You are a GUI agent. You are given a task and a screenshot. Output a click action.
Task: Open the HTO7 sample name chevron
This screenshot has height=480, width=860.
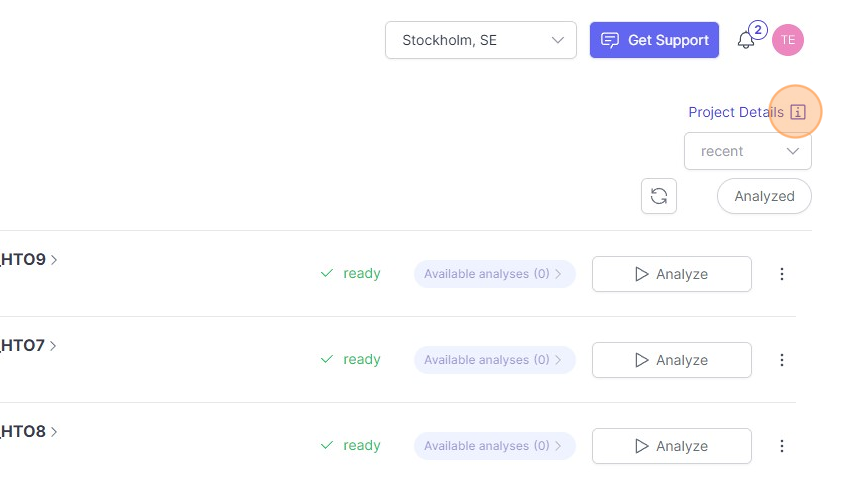point(54,346)
